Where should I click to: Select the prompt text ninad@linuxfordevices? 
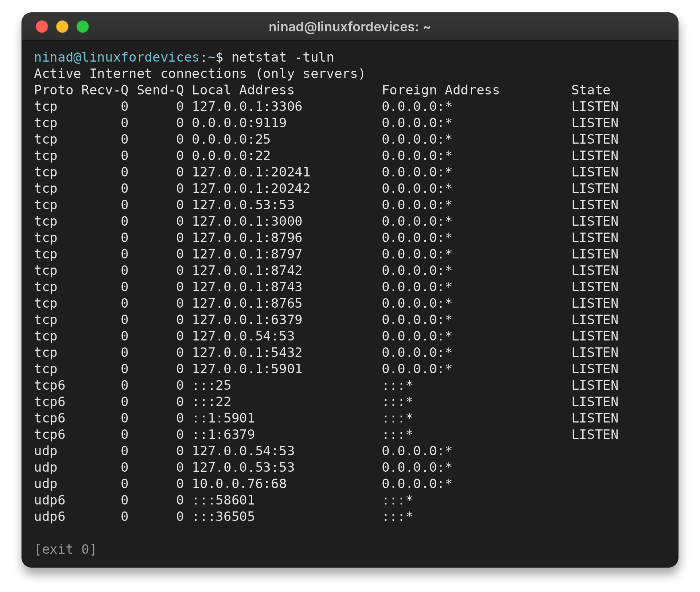(117, 57)
